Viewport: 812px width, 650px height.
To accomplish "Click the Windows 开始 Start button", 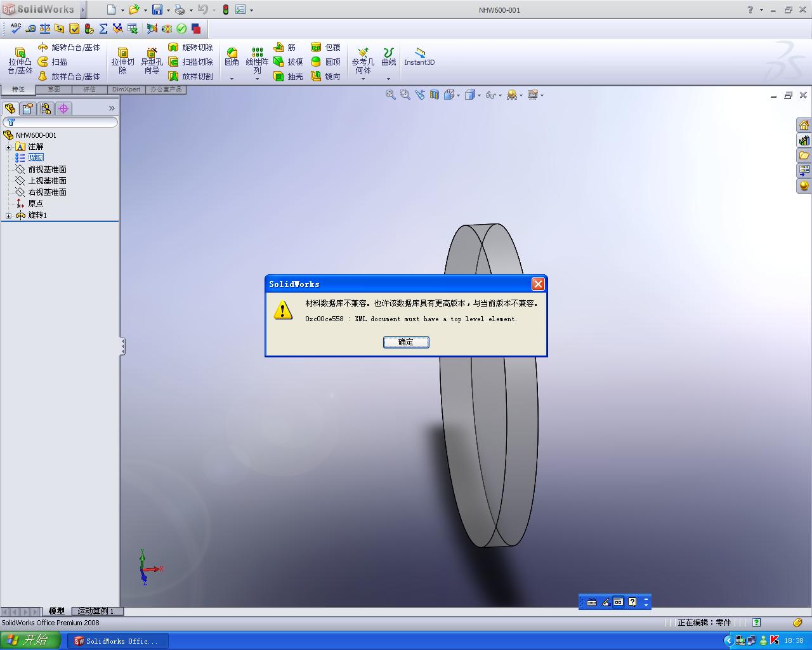I will point(30,640).
